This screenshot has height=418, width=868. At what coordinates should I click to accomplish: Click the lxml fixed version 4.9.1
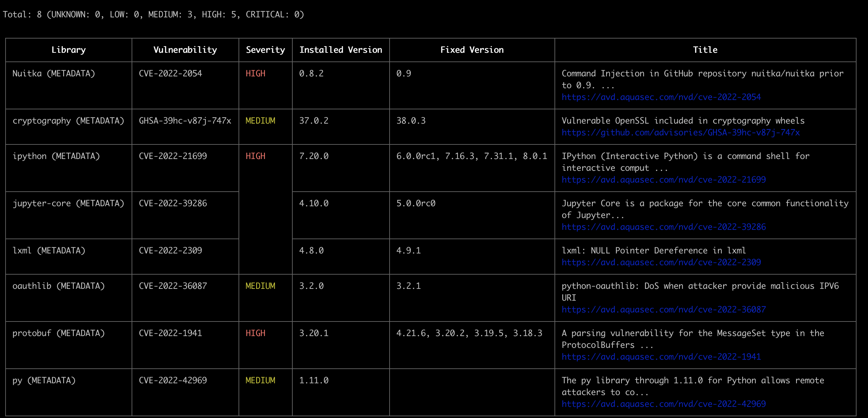[409, 251]
